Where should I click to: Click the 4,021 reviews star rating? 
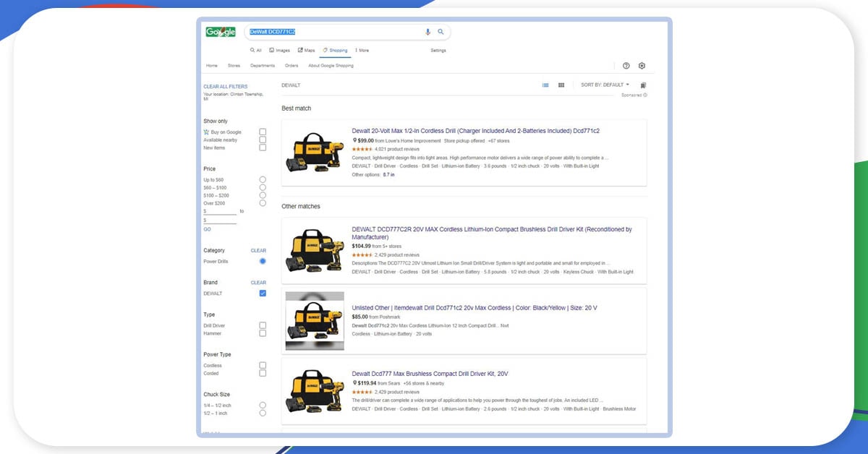click(x=362, y=149)
